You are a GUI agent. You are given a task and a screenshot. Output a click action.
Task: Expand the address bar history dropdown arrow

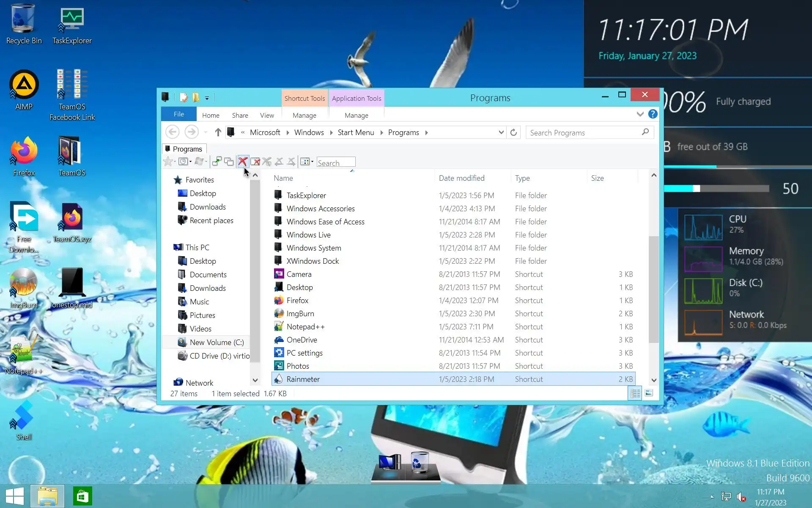click(501, 133)
